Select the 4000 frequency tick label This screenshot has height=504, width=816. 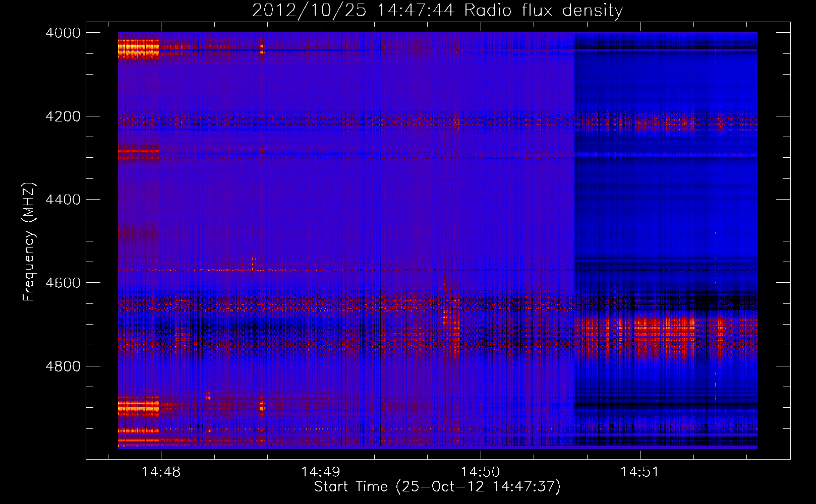tap(63, 33)
